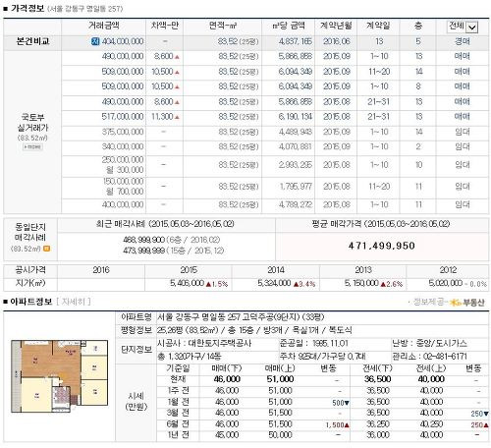Image resolution: width=491 pixels, height=448 pixels.
Task: Click the 4,837,165 per-㎡ price
Action: point(295,41)
